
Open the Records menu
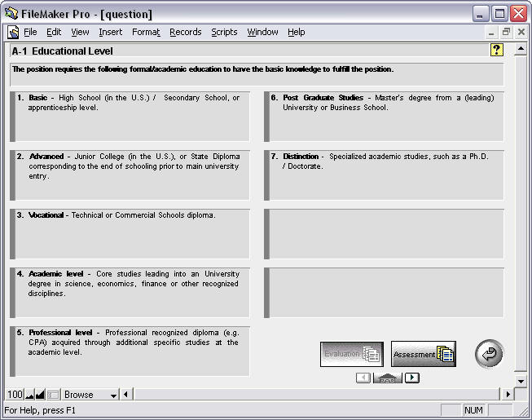point(185,33)
